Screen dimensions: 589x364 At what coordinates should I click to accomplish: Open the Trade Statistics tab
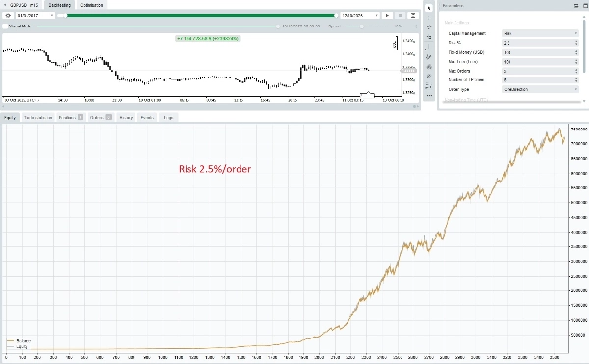(x=37, y=117)
